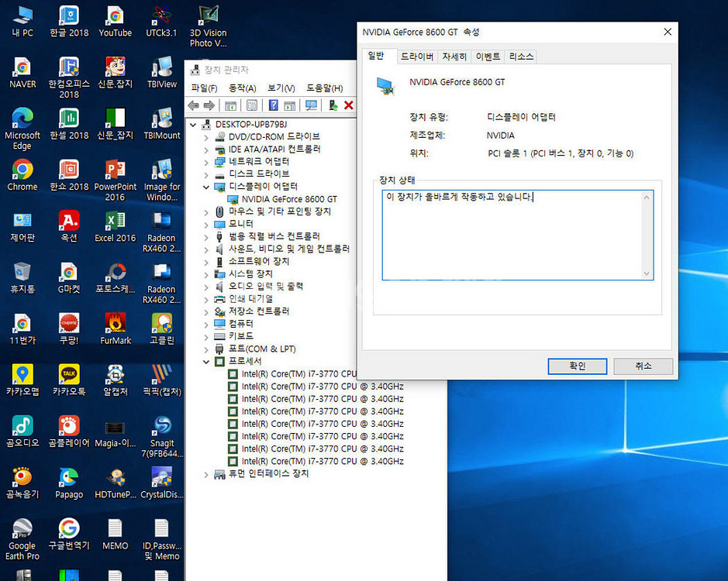Select the YouTube desktop shortcut
The image size is (728, 581).
point(116,22)
